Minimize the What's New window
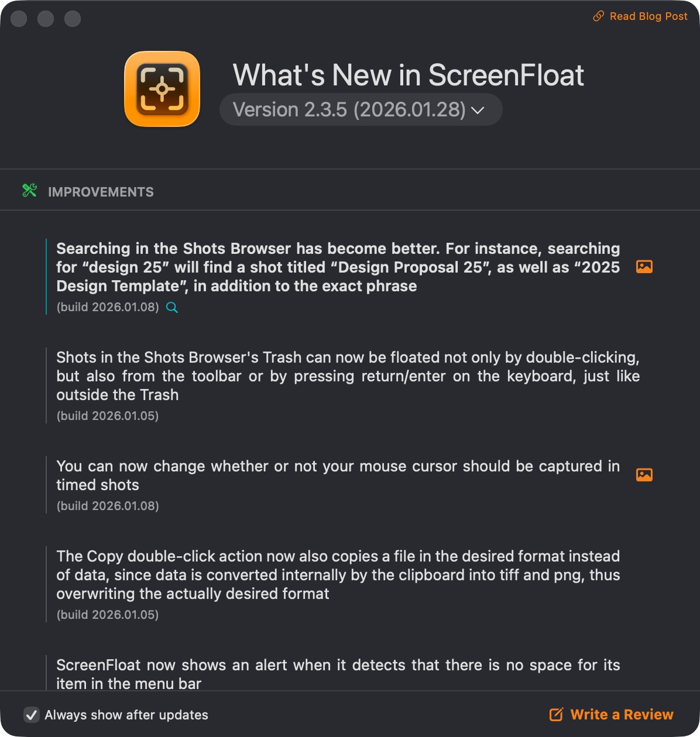 point(46,19)
